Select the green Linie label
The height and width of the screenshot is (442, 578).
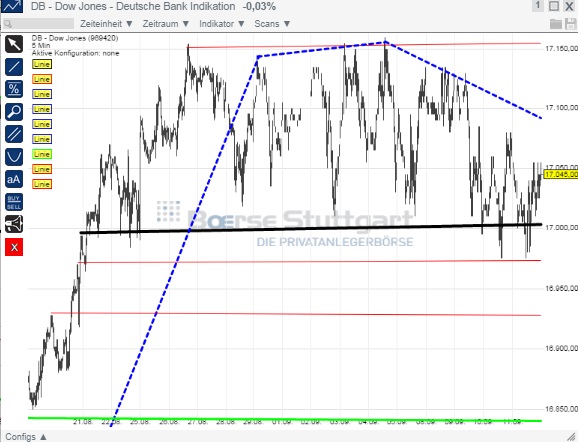pyautogui.click(x=42, y=154)
